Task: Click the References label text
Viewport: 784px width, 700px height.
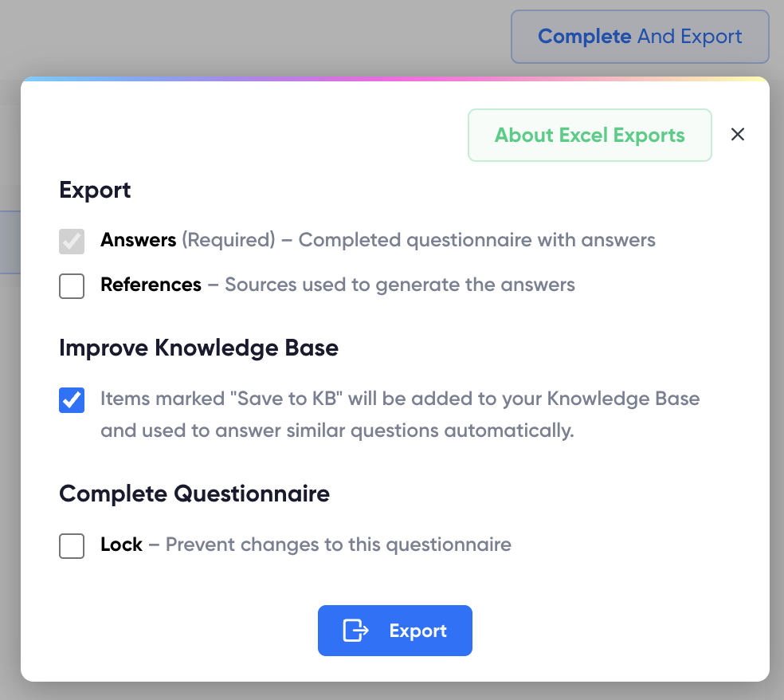Action: (x=151, y=285)
